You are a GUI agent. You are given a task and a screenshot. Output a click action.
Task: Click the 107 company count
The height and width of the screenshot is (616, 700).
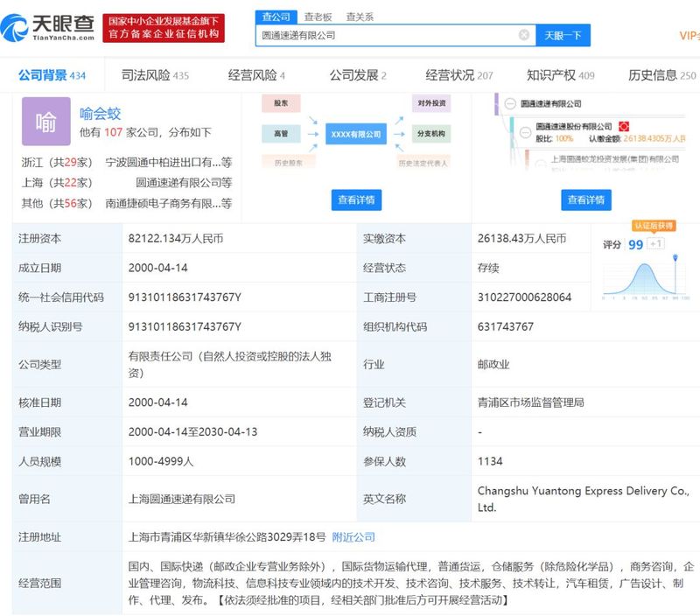point(114,132)
